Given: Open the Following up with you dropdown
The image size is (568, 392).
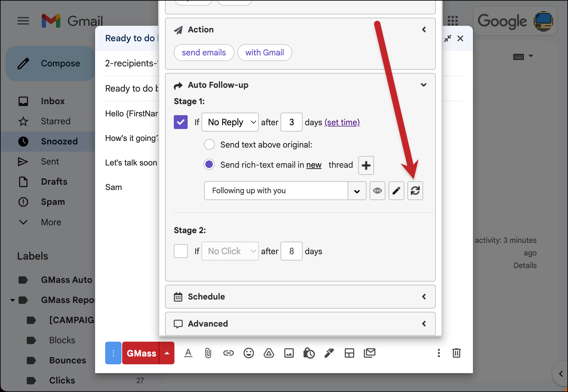Looking at the screenshot, I should pos(285,191).
